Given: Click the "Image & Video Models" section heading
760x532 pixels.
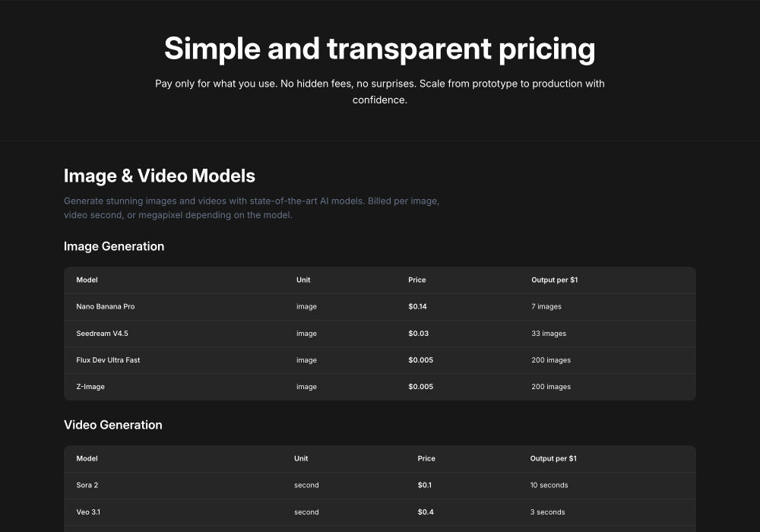Looking at the screenshot, I should pos(160,176).
